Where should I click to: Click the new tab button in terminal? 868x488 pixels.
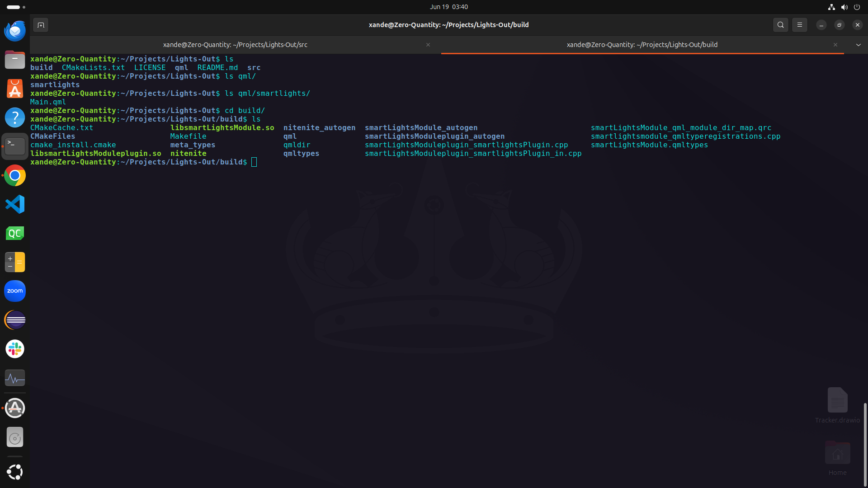click(41, 25)
